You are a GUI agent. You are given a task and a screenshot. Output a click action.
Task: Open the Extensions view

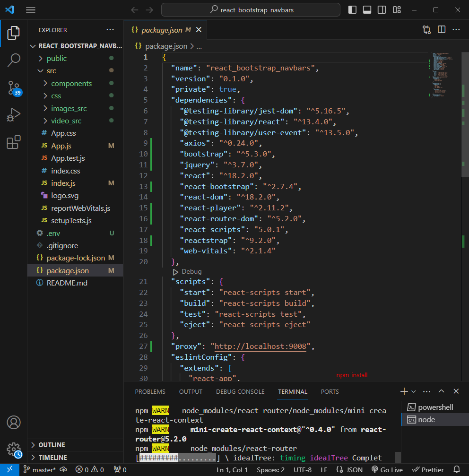point(13,142)
